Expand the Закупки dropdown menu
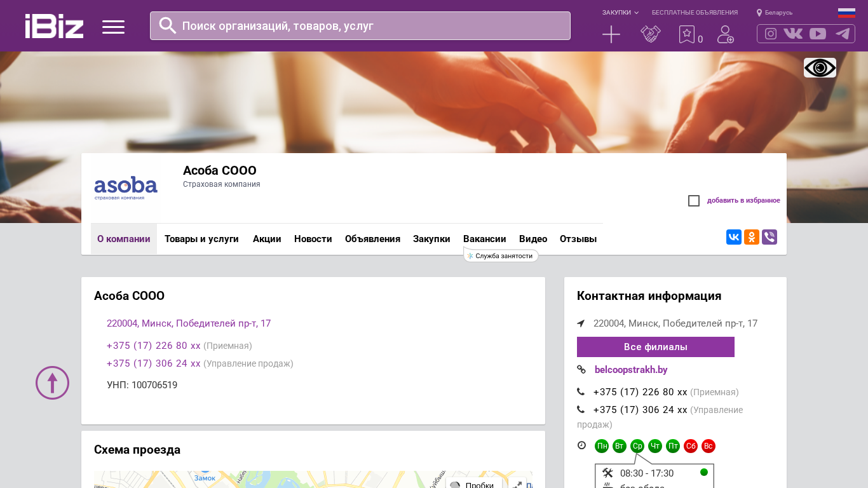Screen dimensions: 868x488 [x=620, y=13]
